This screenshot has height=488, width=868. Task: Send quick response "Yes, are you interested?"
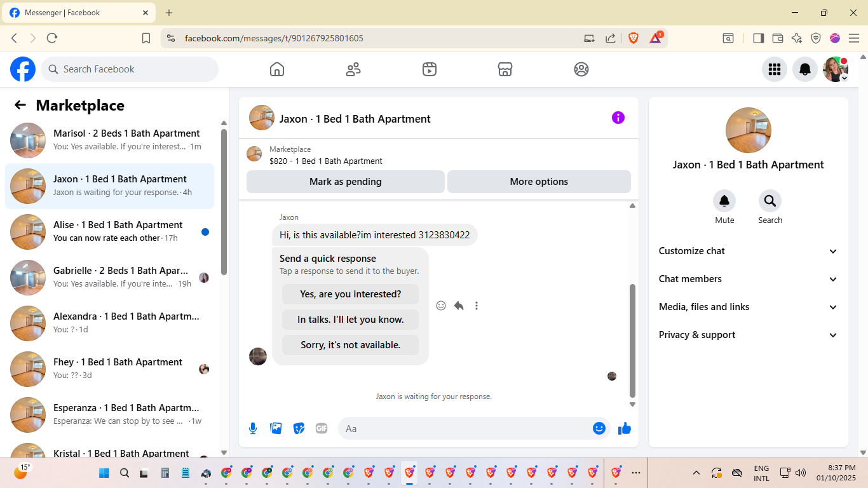click(351, 294)
